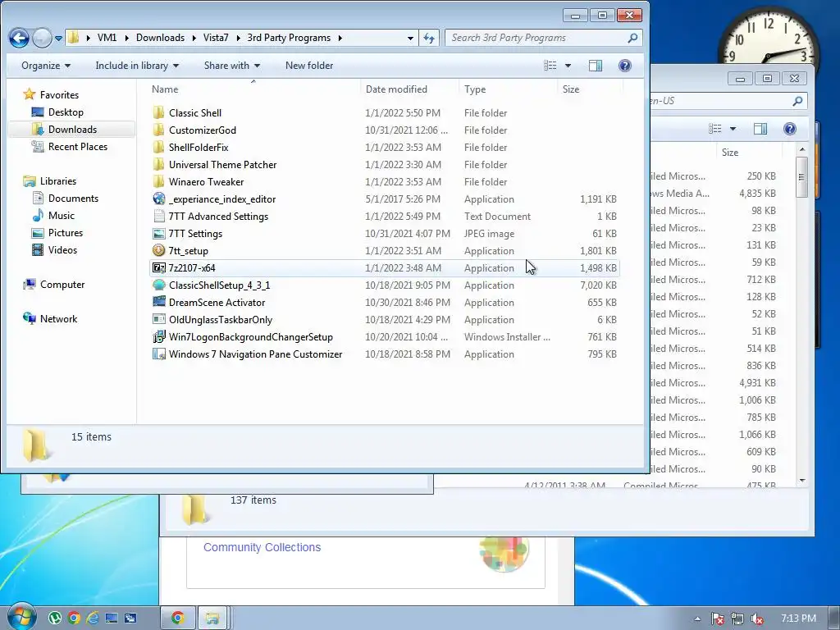Click scrollbar down arrow in back window
This screenshot has height=630, width=840.
point(802,481)
